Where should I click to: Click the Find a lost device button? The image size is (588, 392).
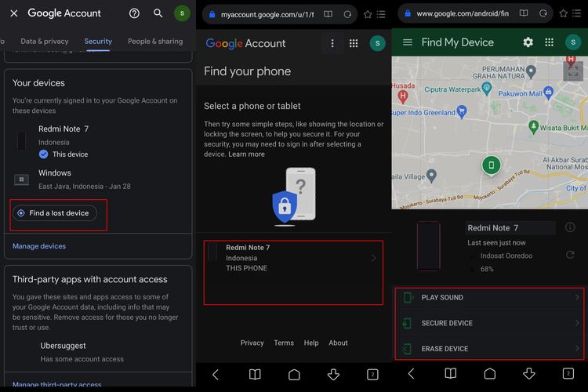[x=55, y=213]
